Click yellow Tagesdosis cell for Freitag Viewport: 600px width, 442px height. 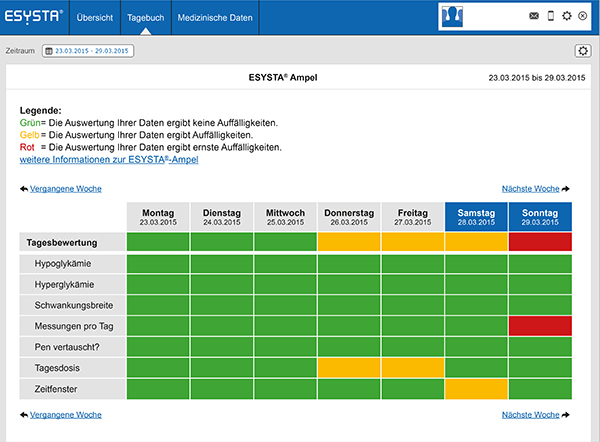coord(412,368)
